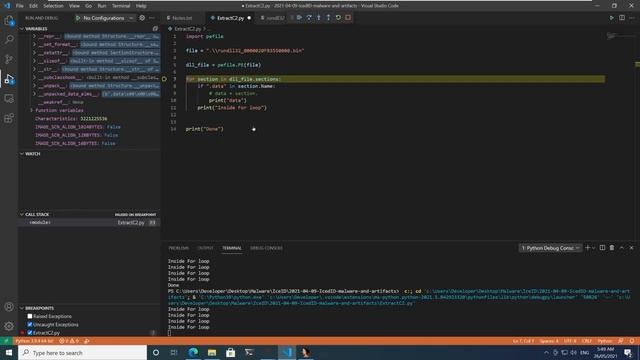Open the Extensions view
Image resolution: width=640 pixels, height=360 pixels.
pyautogui.click(x=9, y=118)
